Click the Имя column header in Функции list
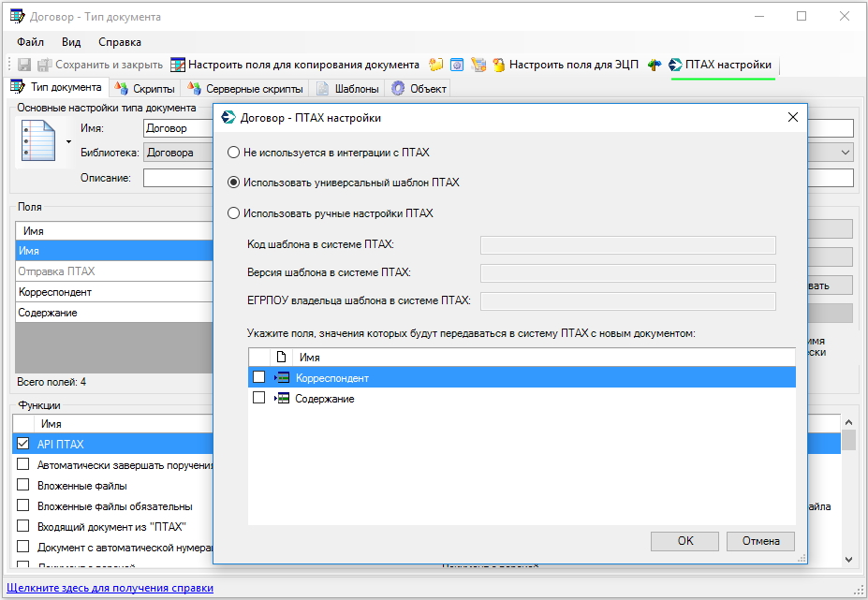Viewport: 868px width, 600px height. point(51,424)
